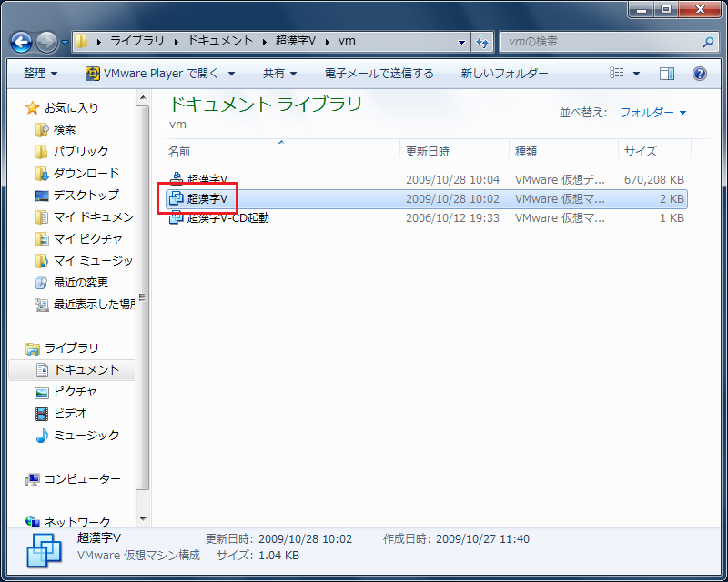This screenshot has height=582, width=728.
Task: Select the 超漢字V-CD起動 file
Action: click(227, 218)
